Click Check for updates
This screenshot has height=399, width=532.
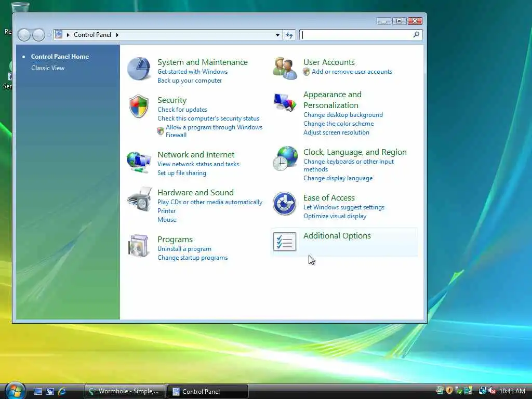pyautogui.click(x=182, y=110)
